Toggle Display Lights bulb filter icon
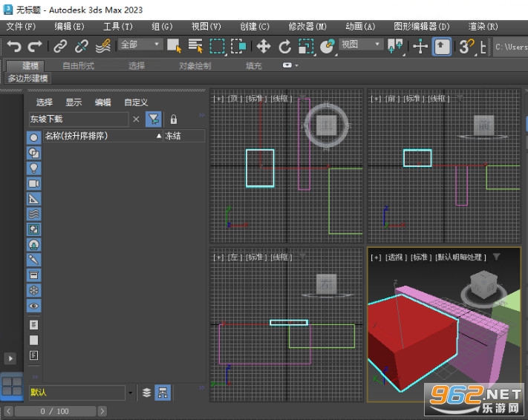 point(33,168)
